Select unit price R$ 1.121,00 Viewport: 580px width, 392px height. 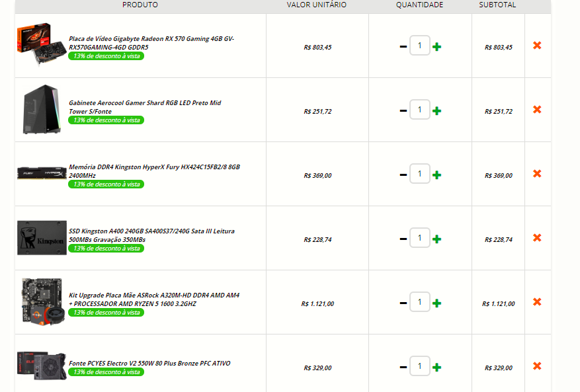point(317,303)
